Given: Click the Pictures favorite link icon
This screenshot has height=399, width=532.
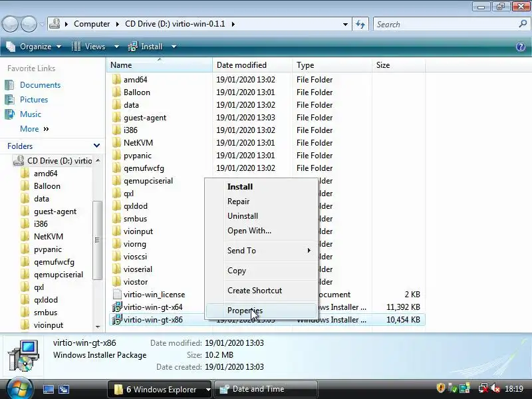Looking at the screenshot, I should pos(9,99).
